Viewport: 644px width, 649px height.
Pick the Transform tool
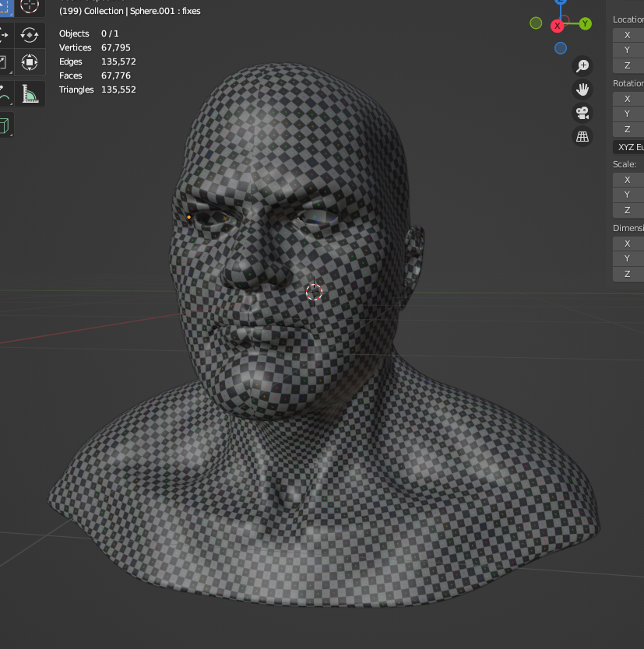tap(30, 61)
